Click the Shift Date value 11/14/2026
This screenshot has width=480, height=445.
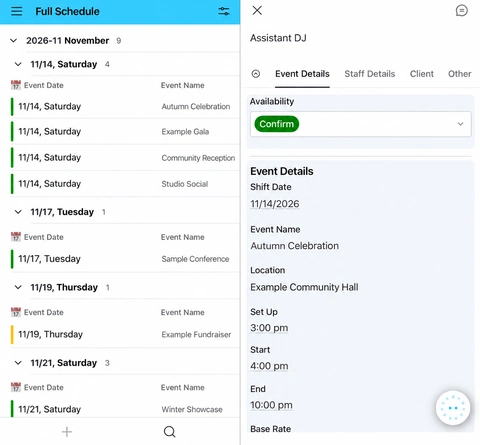275,204
